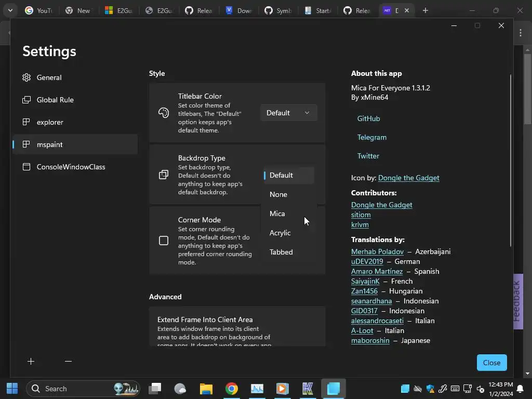Click the Titlebar Color palette icon
Image resolution: width=532 pixels, height=399 pixels.
[164, 113]
